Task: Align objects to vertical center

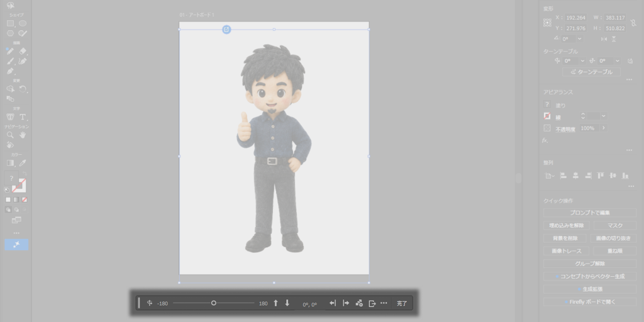Action: [613, 176]
